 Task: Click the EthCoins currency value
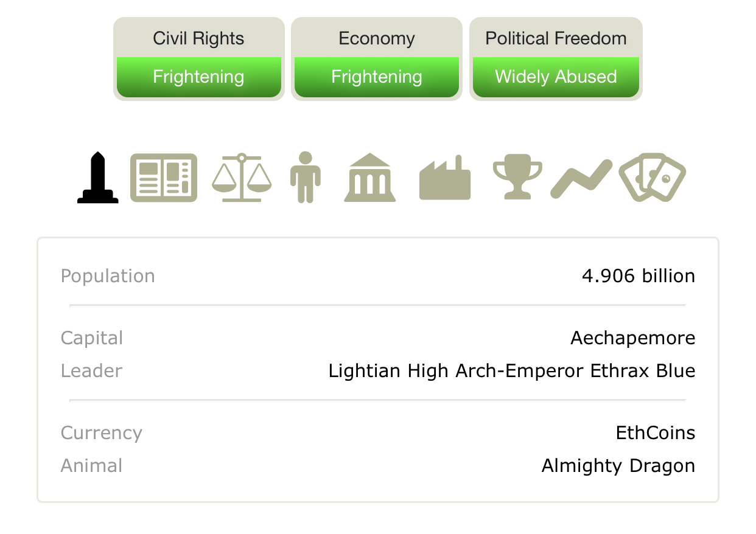click(655, 433)
